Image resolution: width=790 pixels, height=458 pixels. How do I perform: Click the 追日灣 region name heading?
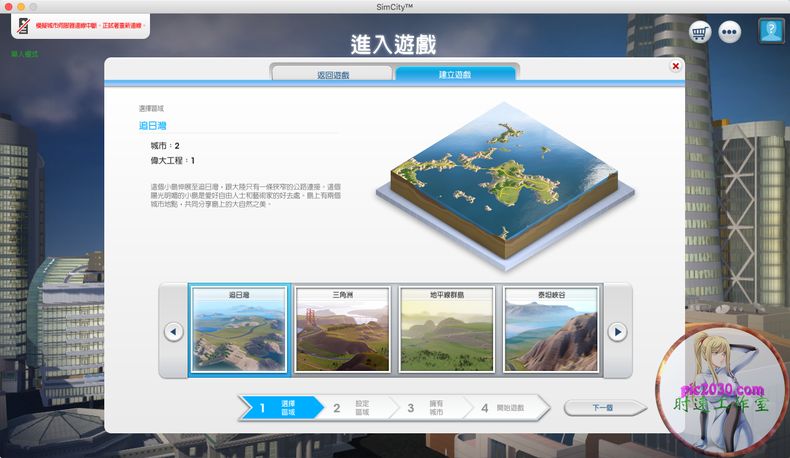pyautogui.click(x=153, y=125)
